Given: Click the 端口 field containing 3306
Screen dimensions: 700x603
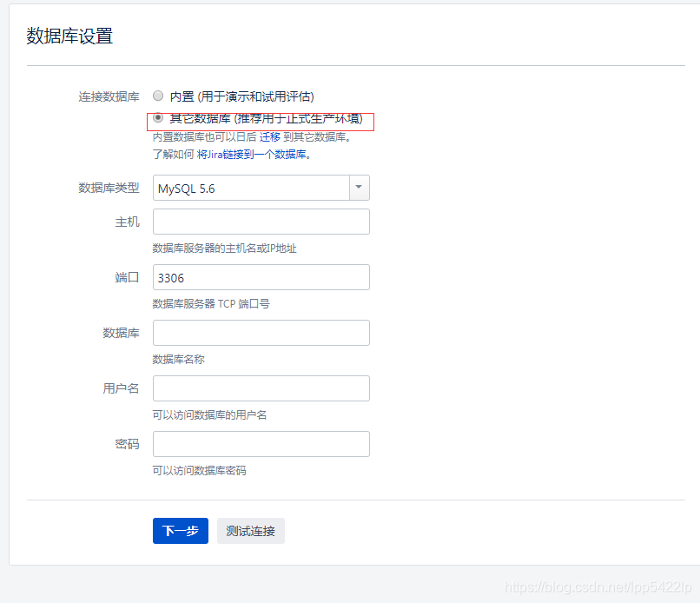Looking at the screenshot, I should click(x=261, y=277).
